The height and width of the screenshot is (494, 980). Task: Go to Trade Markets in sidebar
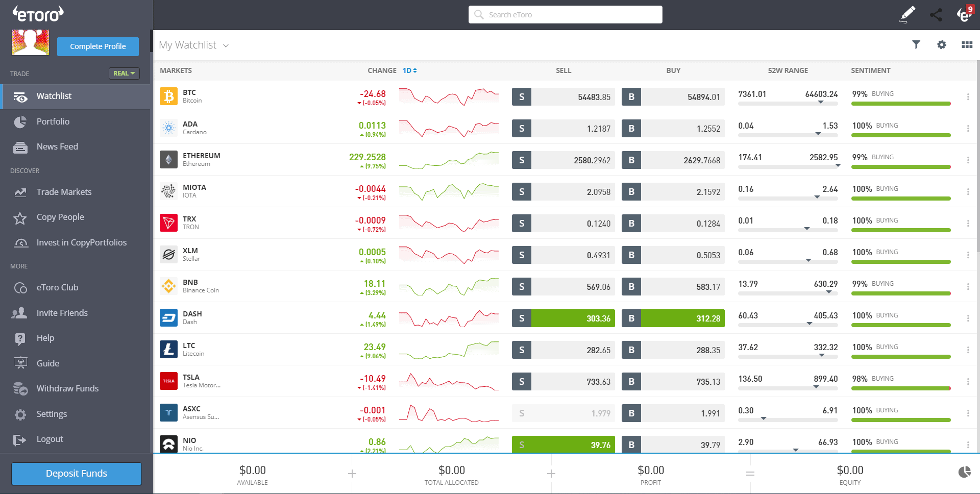click(64, 192)
